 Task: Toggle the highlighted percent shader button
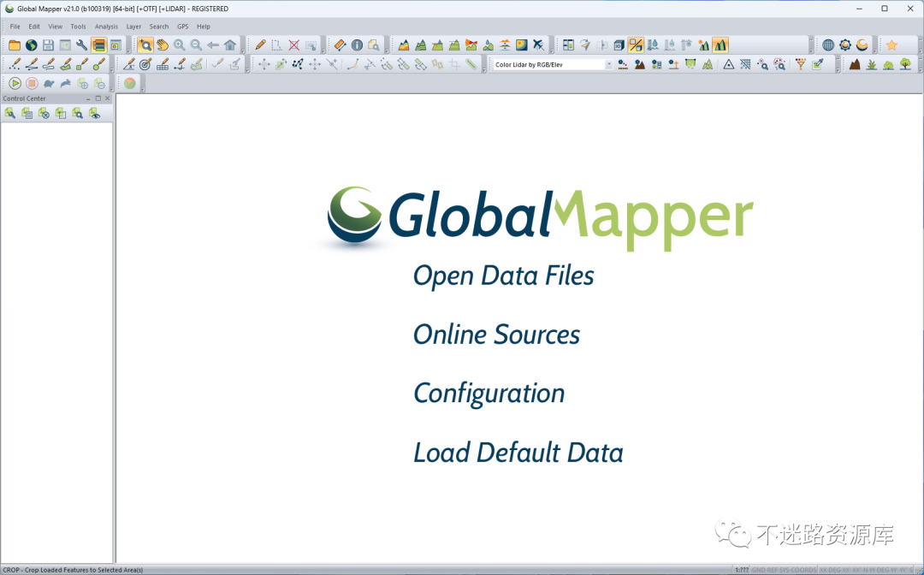[x=636, y=45]
